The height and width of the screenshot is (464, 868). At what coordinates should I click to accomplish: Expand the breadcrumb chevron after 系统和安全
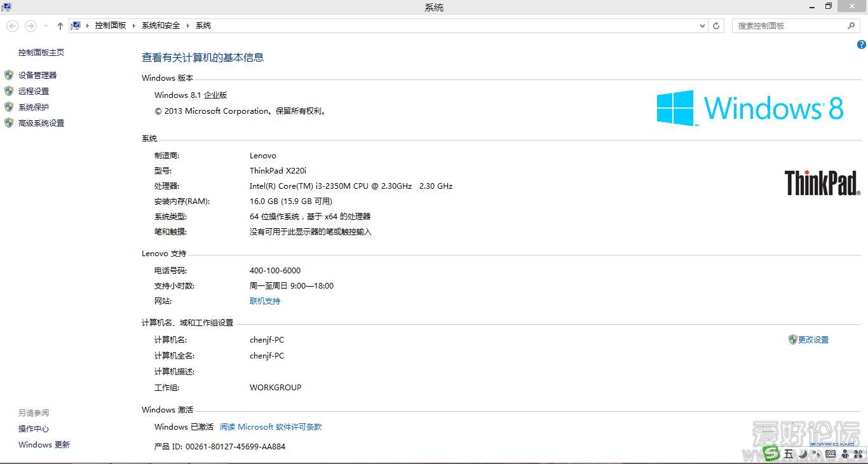coord(187,25)
